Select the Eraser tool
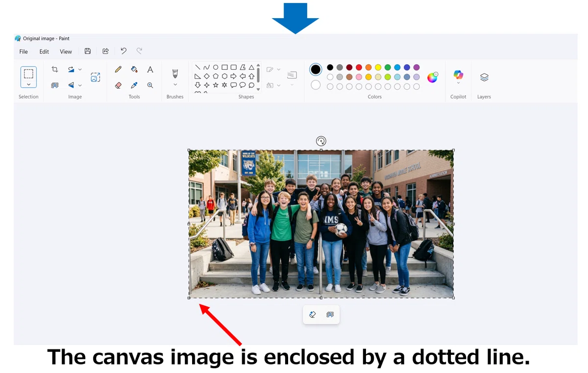This screenshot has height=373, width=588. coord(118,85)
